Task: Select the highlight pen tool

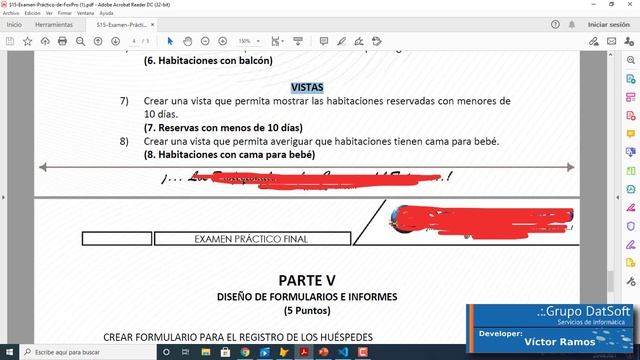Action: [342, 41]
